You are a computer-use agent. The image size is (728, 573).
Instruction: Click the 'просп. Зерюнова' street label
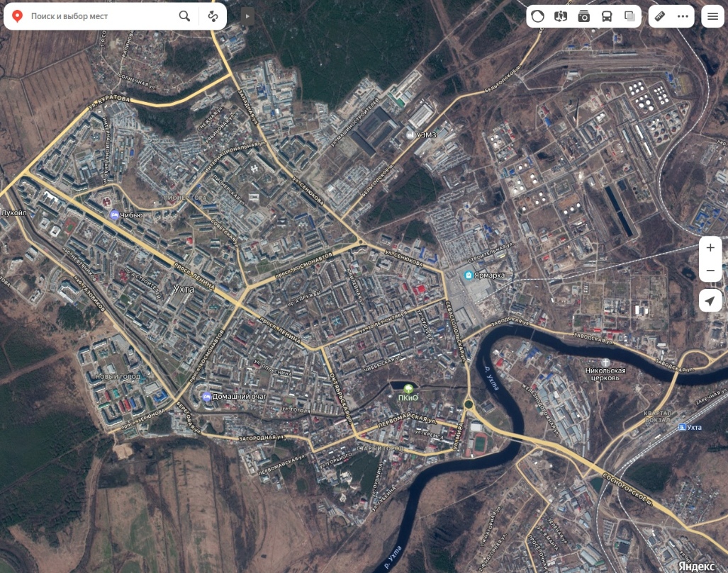(x=142, y=419)
